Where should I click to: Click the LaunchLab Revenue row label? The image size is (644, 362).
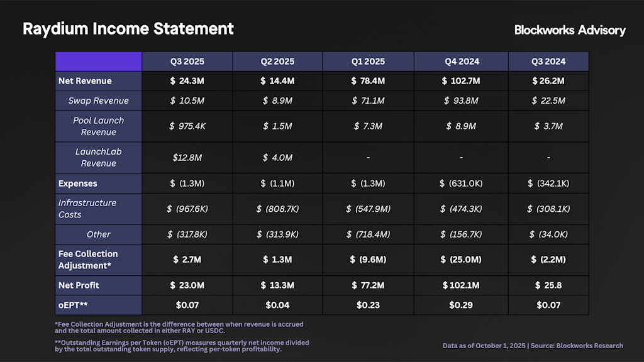point(98,157)
